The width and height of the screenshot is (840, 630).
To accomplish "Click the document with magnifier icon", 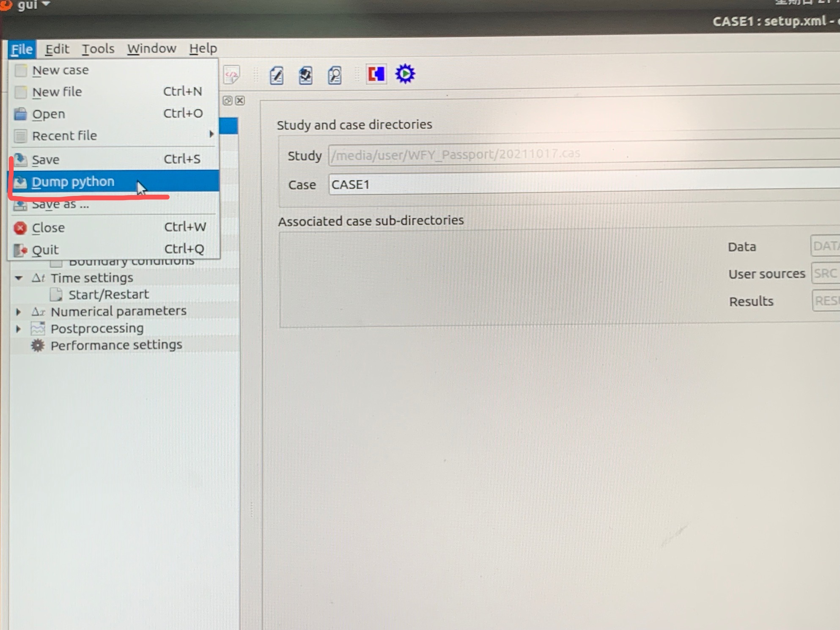I will coord(335,76).
